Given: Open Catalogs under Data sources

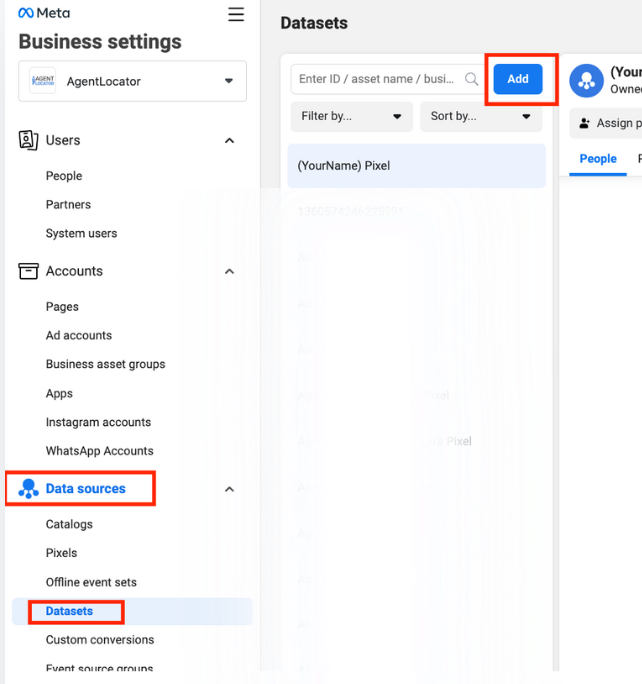Looking at the screenshot, I should click(x=69, y=524).
